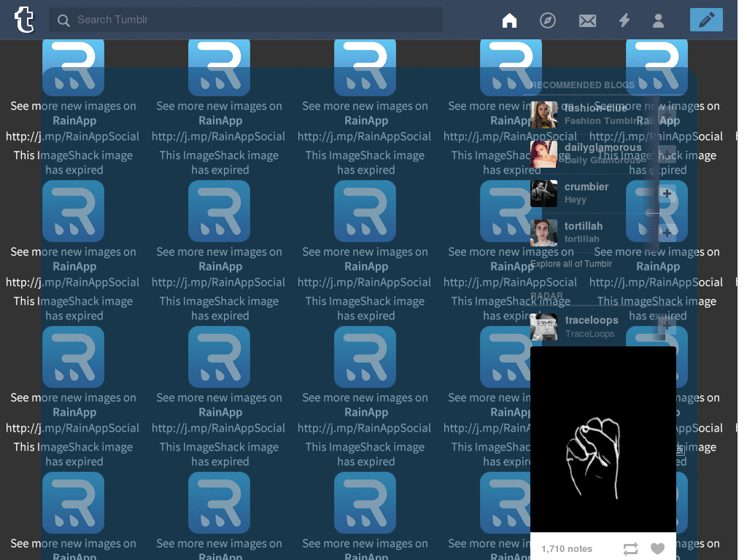Open the tortillah blog name

pyautogui.click(x=584, y=226)
